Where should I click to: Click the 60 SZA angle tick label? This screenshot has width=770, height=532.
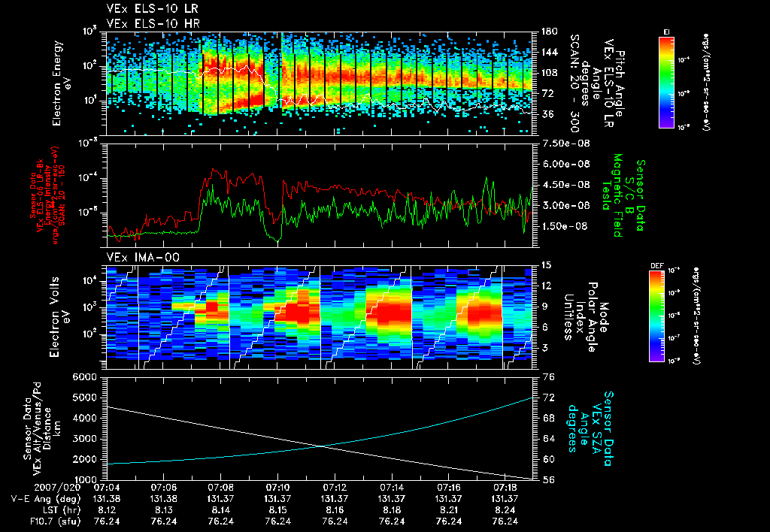coord(549,460)
